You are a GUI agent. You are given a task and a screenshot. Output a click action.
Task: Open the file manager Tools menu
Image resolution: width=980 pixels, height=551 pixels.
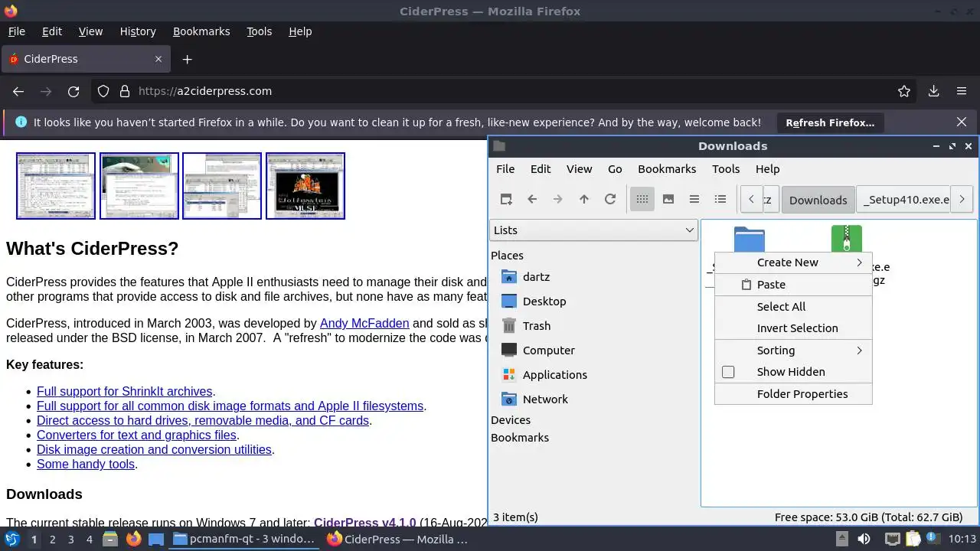click(726, 169)
